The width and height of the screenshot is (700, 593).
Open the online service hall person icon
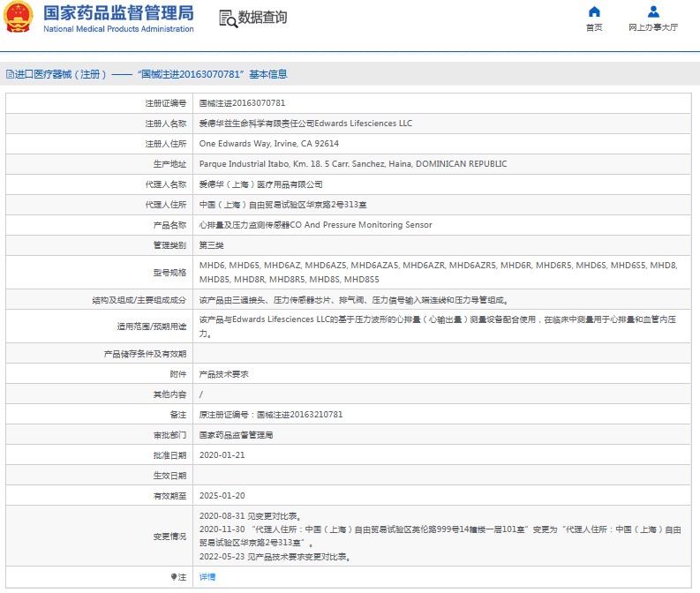pyautogui.click(x=653, y=11)
